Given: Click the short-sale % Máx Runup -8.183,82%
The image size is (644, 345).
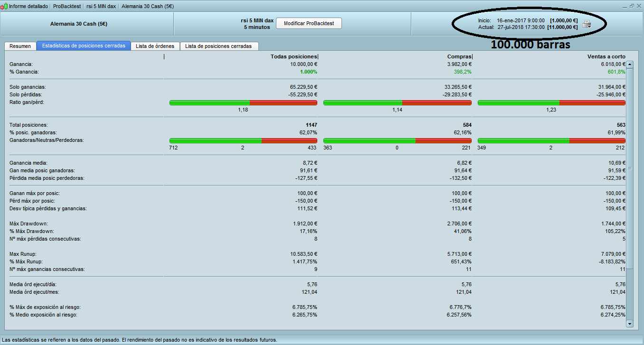Looking at the screenshot, I should coord(613,261).
